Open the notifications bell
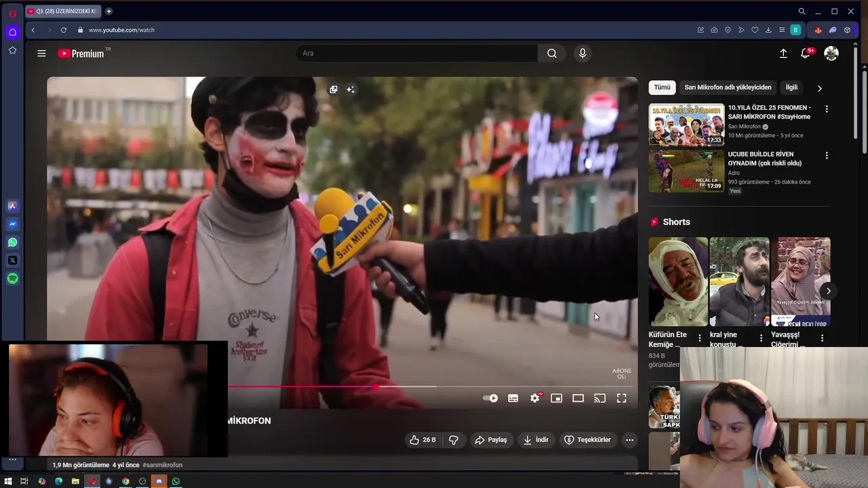The width and height of the screenshot is (868, 488). click(x=806, y=54)
